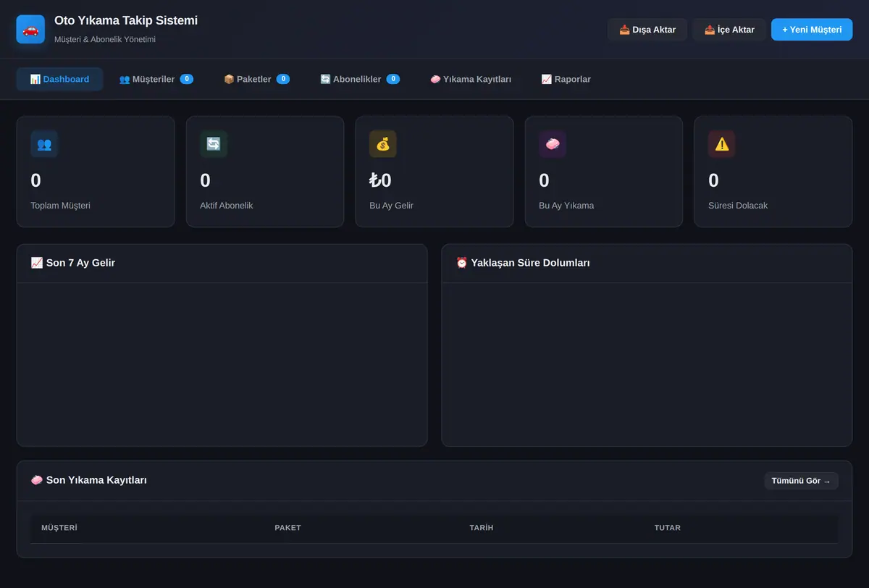Screen dimensions: 869x588
Task: Click the chart icon beside Son 7 Ay Gelir
Action: point(37,263)
